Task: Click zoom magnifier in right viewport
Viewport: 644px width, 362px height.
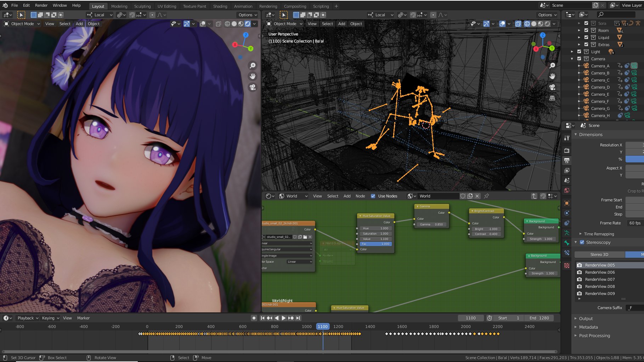Action: pos(552,66)
